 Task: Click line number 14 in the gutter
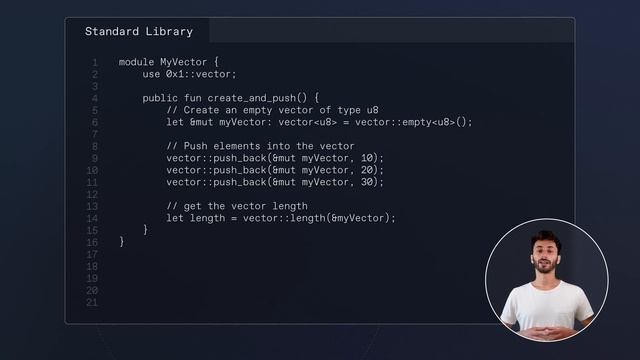[x=92, y=218]
